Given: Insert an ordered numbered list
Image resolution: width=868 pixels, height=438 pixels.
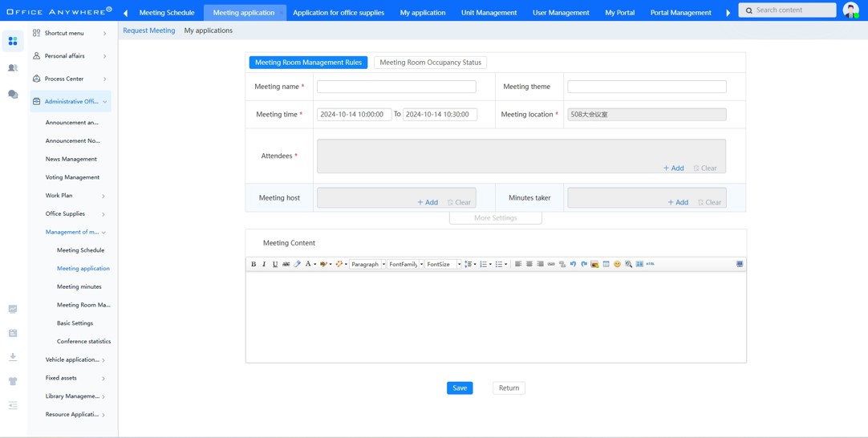Looking at the screenshot, I should 483,264.
